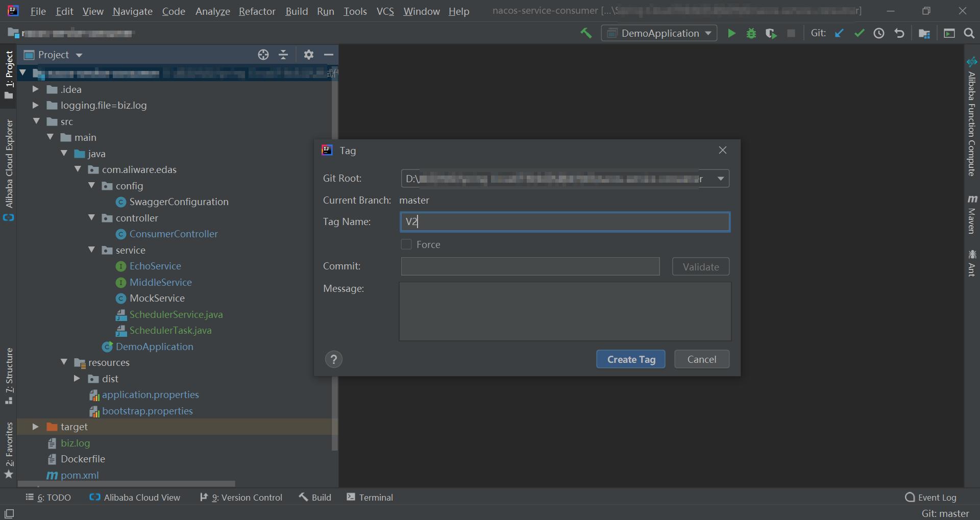980x520 pixels.
Task: Click the search everywhere magnifier icon
Action: tap(969, 33)
